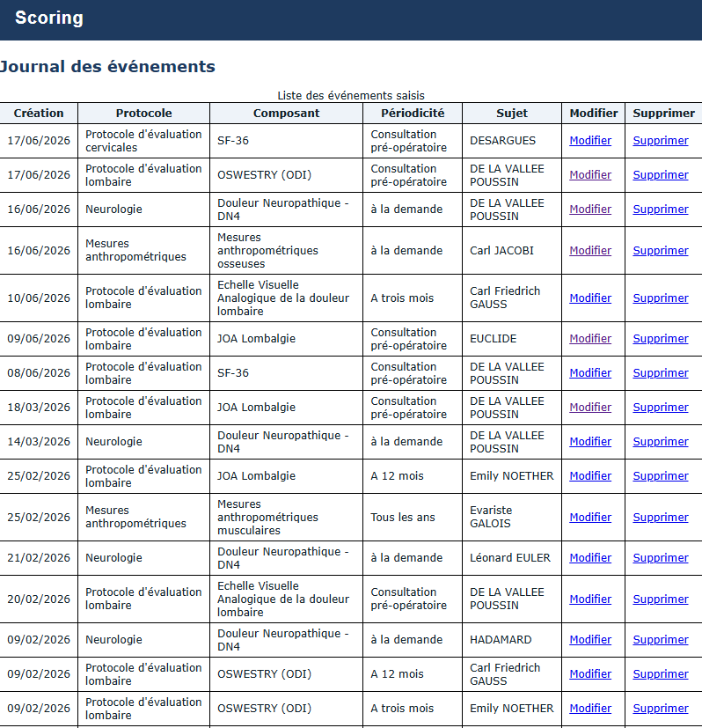Delete the Léonard EULER DN4 event
The image size is (702, 728).
pyautogui.click(x=661, y=557)
